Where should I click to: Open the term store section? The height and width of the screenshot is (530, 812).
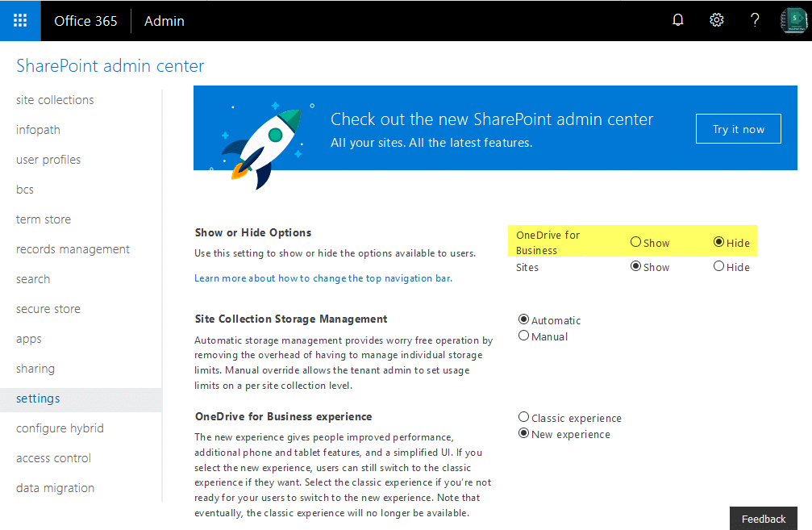tap(44, 219)
